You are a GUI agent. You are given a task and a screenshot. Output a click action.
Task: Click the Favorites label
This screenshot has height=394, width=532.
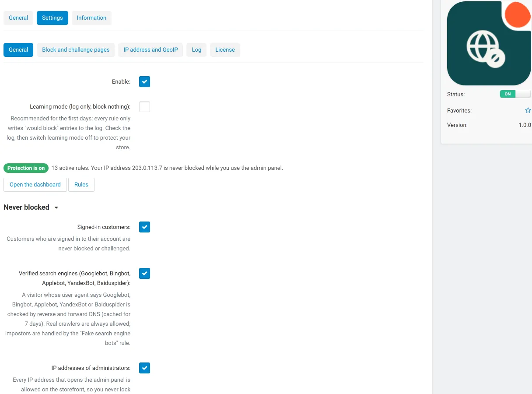click(x=459, y=111)
